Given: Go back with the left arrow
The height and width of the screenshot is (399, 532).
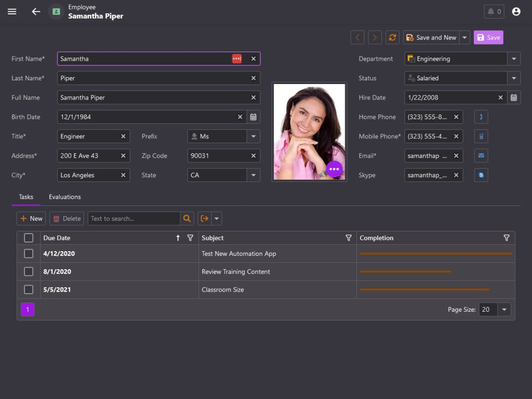Looking at the screenshot, I should pos(36,12).
